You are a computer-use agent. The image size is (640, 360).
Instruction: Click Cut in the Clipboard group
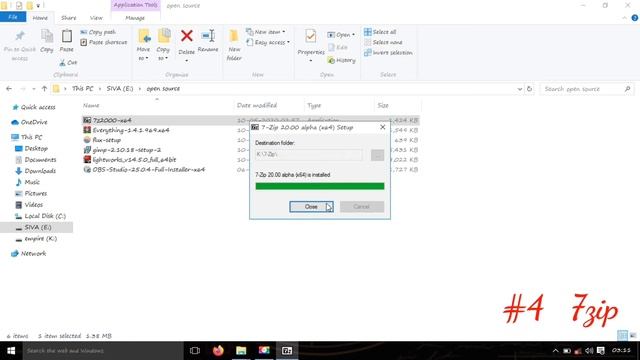(x=68, y=62)
